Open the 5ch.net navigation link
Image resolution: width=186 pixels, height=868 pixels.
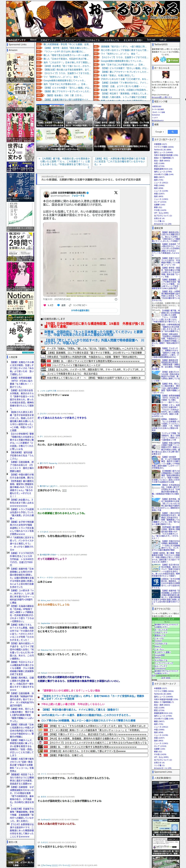151,40
